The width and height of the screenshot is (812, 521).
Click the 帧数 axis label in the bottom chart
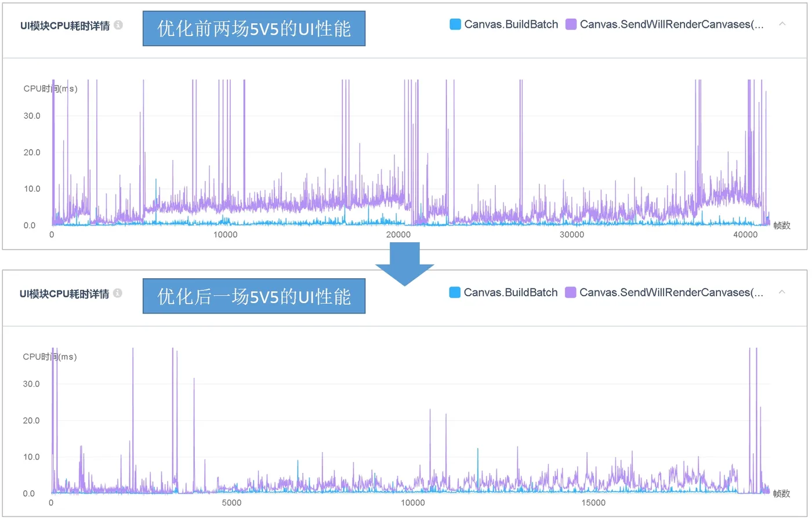[x=782, y=494]
